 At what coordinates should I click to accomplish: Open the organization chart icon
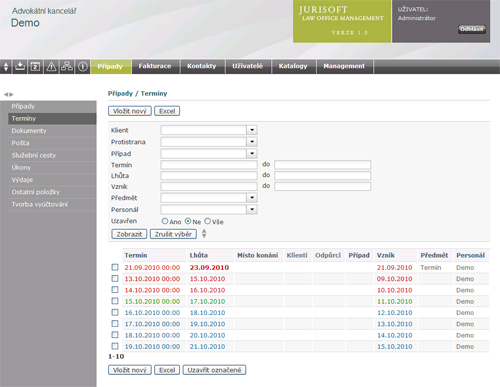click(x=67, y=66)
